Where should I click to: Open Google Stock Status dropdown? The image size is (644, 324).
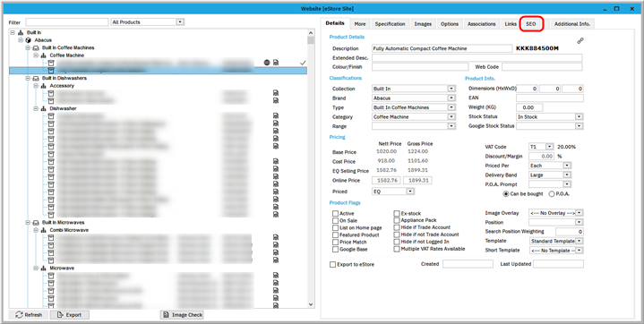click(580, 126)
